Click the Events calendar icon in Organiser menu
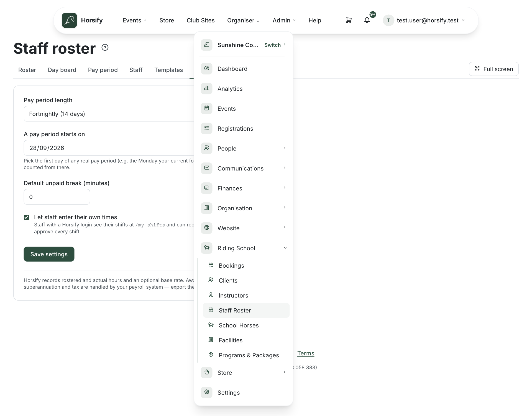 click(207, 108)
